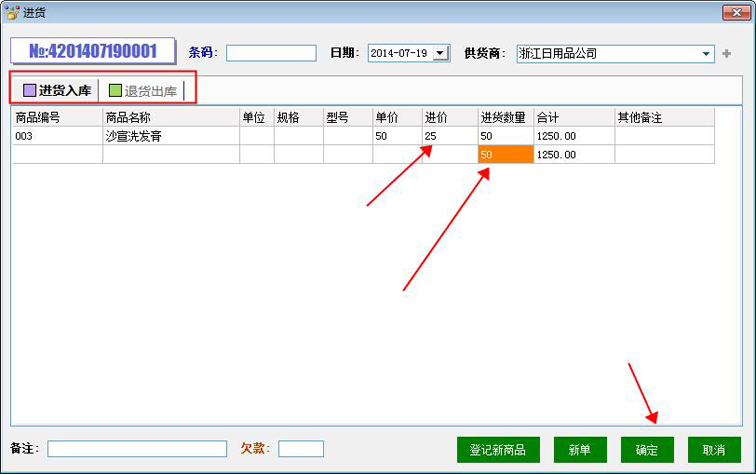Screen dimensions: 756x474
Task: Click the 单位 column header
Action: tap(257, 118)
